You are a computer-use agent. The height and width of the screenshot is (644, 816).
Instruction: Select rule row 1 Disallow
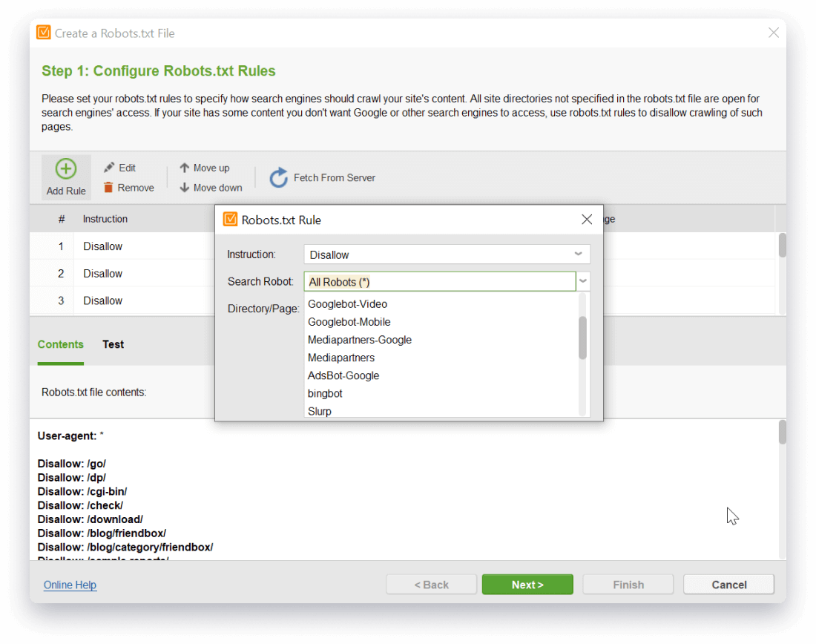click(x=122, y=246)
